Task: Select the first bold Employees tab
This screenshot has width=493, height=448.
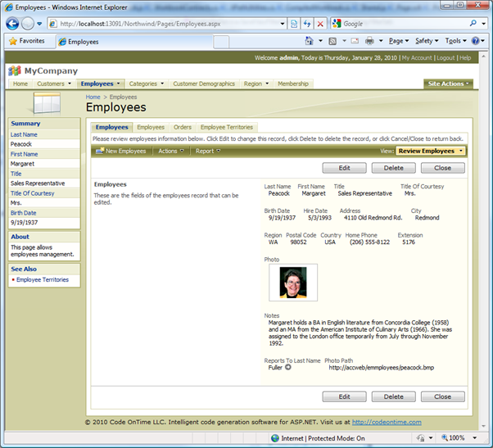Action: tap(112, 127)
